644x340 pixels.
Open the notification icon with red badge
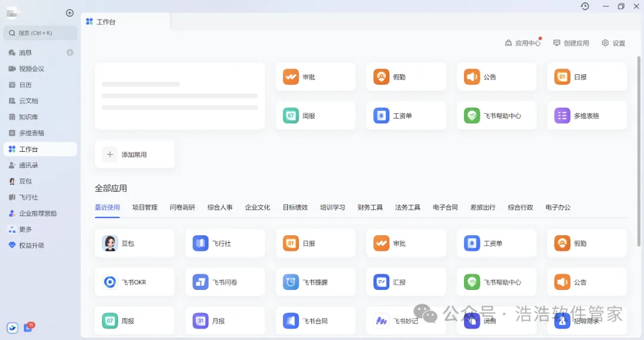[29, 327]
